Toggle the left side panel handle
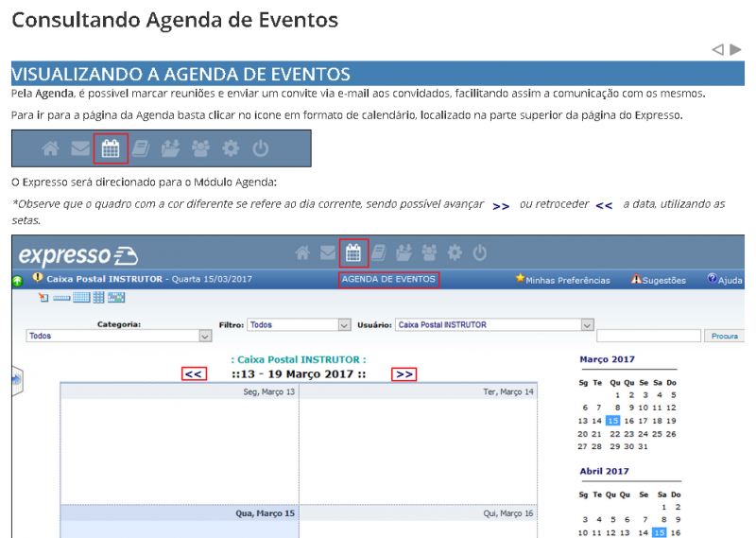 click(x=17, y=381)
